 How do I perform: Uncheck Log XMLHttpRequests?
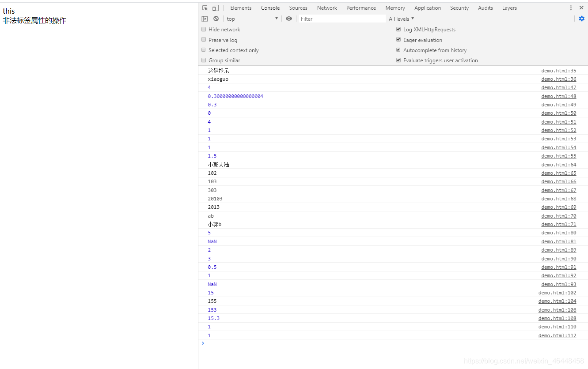point(398,29)
